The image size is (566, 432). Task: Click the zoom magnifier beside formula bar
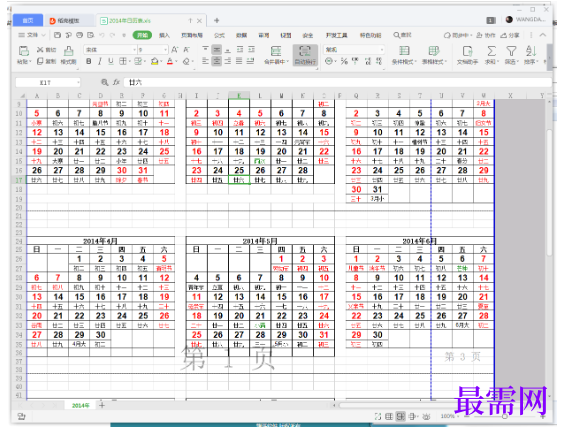coord(105,82)
